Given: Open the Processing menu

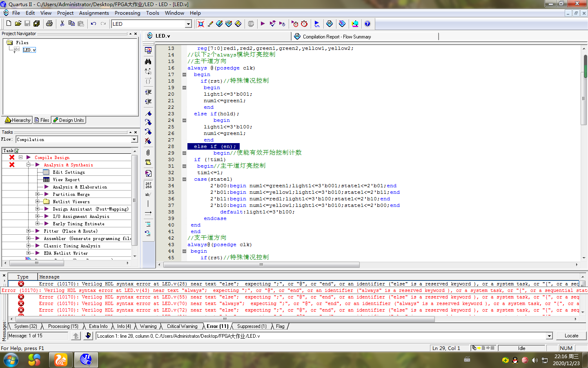Looking at the screenshot, I should (x=127, y=13).
